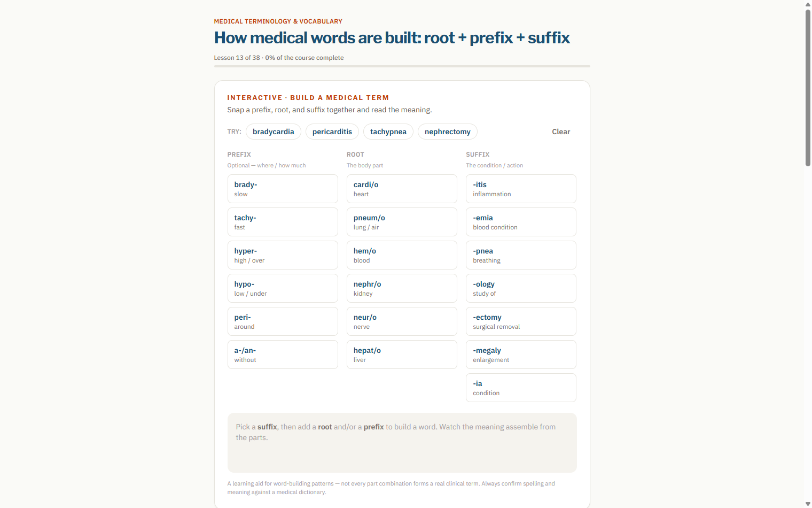The image size is (812, 508).
Task: Pick the cardi/o heart root
Action: click(402, 189)
